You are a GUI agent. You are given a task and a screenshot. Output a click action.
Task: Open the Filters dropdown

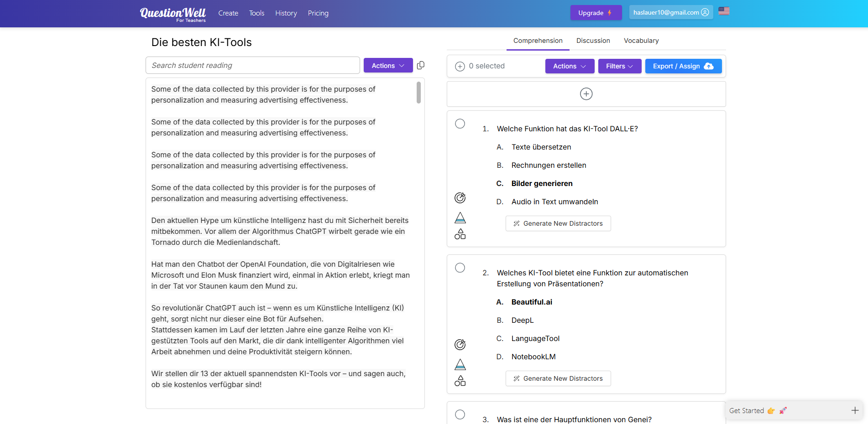(619, 66)
